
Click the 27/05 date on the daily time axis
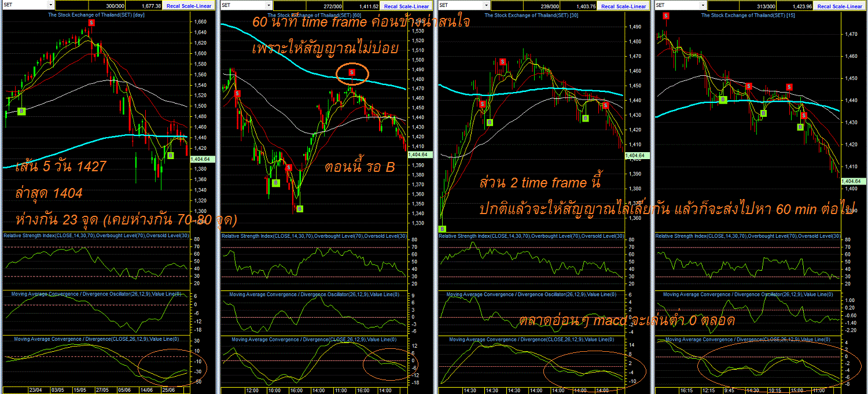pyautogui.click(x=103, y=390)
